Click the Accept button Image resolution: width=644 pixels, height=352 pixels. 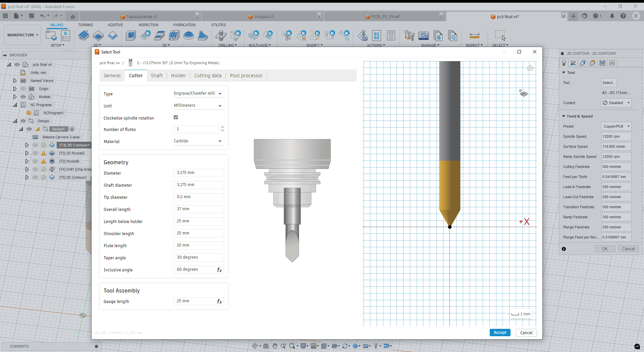(x=500, y=333)
